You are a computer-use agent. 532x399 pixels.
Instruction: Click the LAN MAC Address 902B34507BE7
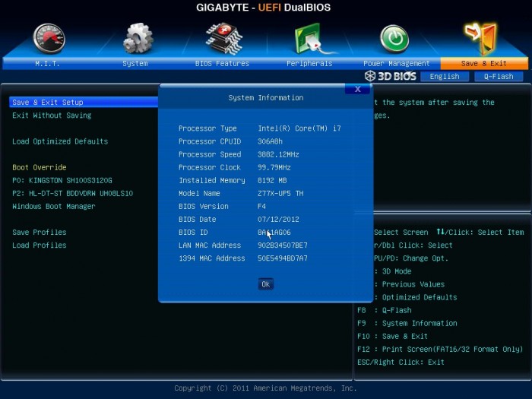tap(283, 245)
